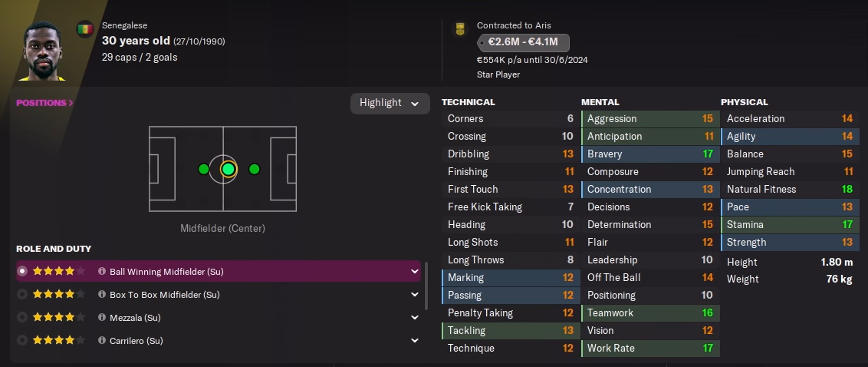The height and width of the screenshot is (367, 868).
Task: Click the right midfield position dot on pitch
Action: [x=254, y=169]
